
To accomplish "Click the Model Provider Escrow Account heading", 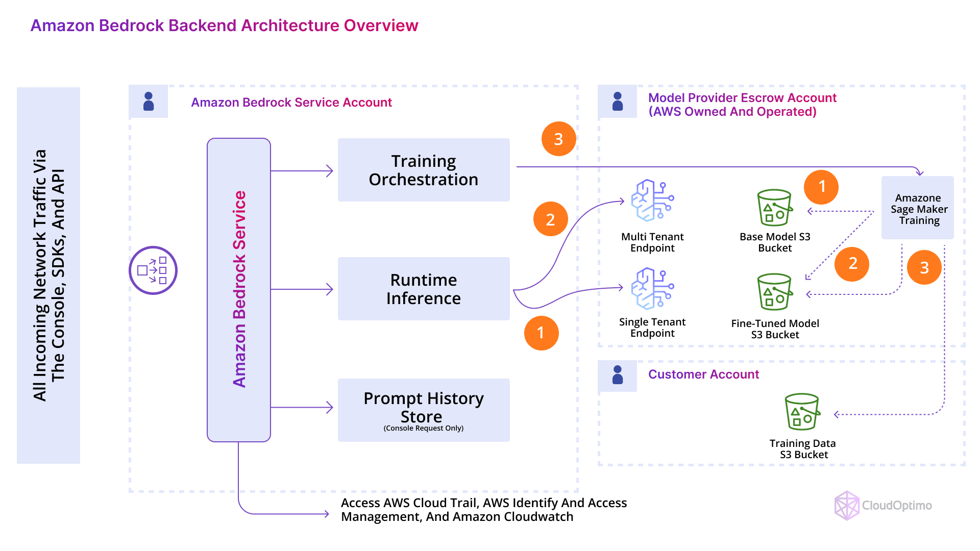I will pyautogui.click(x=742, y=105).
